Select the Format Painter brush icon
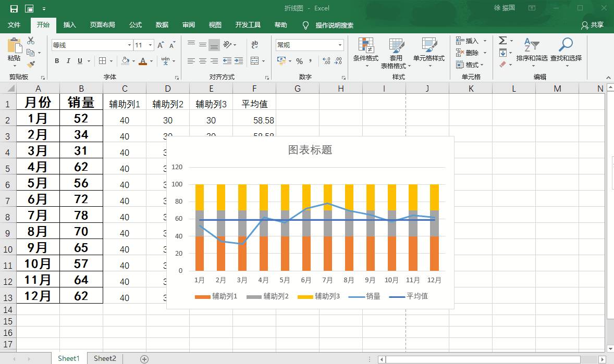This screenshot has width=614, height=364. click(x=31, y=64)
